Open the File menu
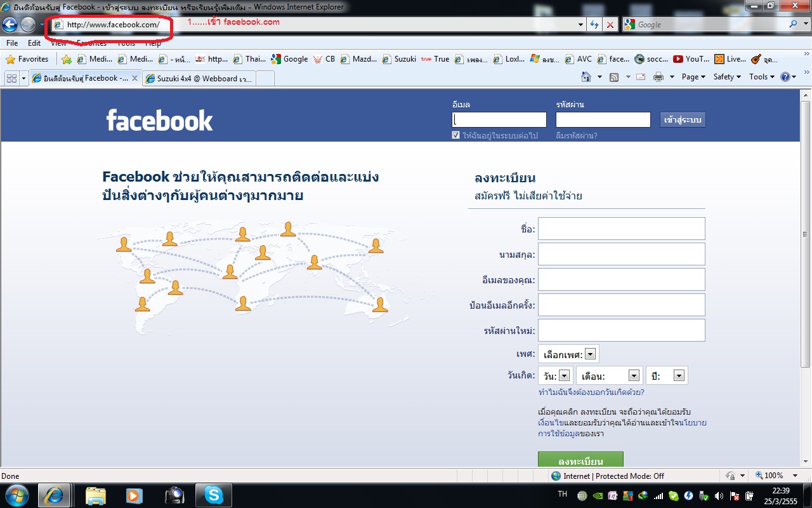The height and width of the screenshot is (508, 812). click(11, 43)
